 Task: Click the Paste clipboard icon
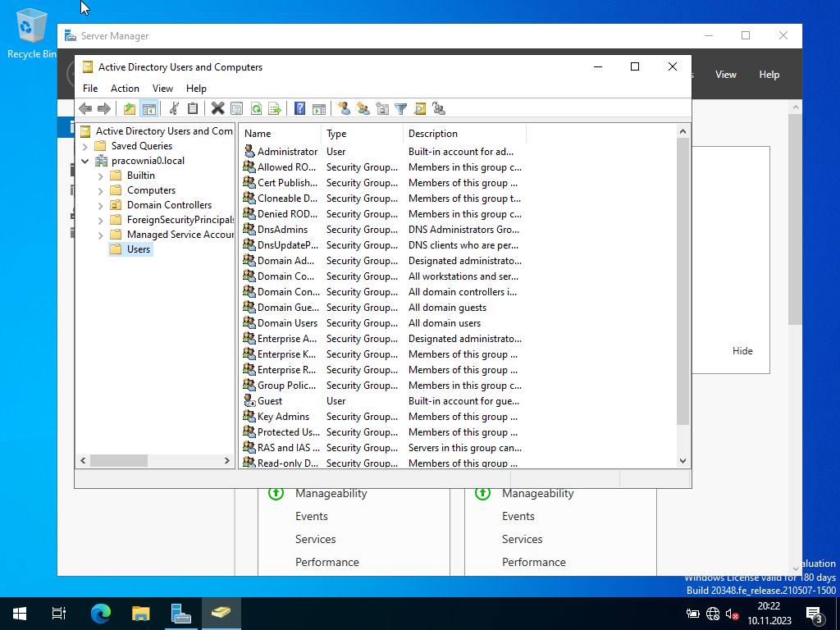(x=193, y=109)
